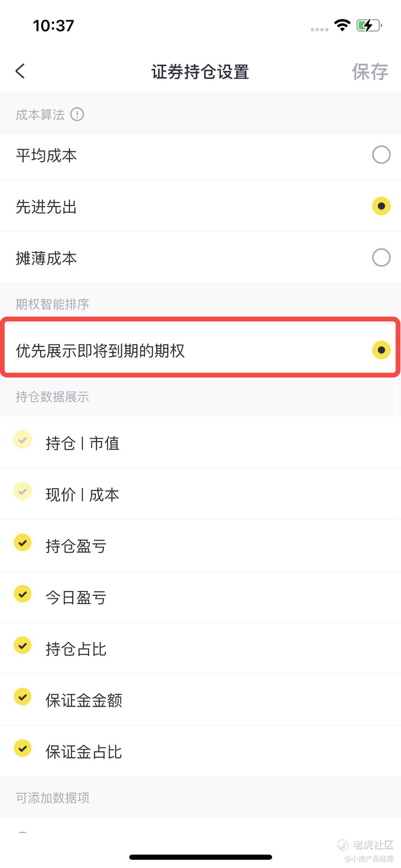Image resolution: width=401 pixels, height=868 pixels.
Task: Tap the Wi-Fi status icon
Action: click(x=342, y=25)
